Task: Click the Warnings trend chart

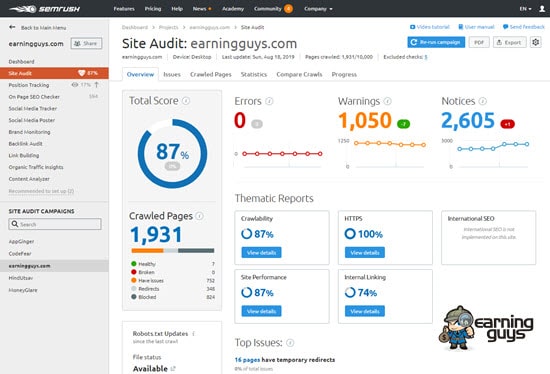Action: [382, 154]
